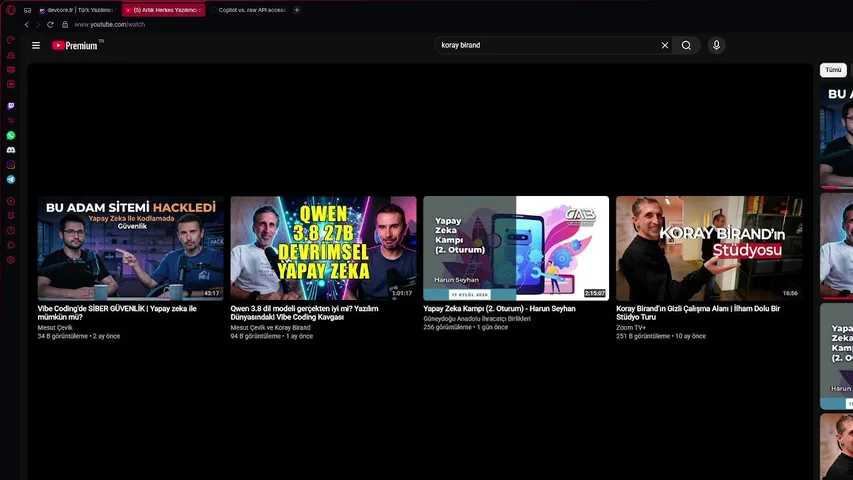Switch to the Copilot vs. raw API access tab
The image size is (853, 480).
click(x=249, y=10)
